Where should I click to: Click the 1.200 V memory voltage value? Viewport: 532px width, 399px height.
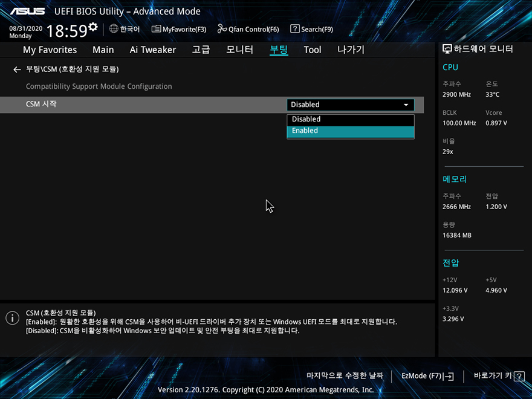pos(496,207)
